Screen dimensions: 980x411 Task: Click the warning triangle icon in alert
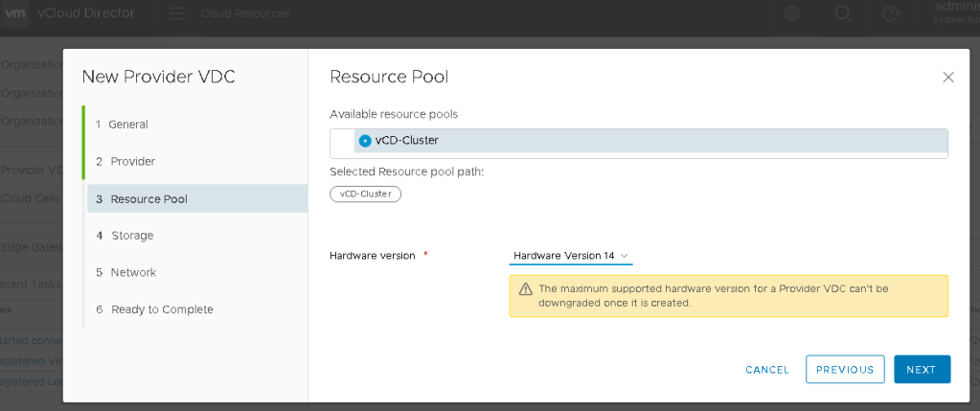click(525, 289)
